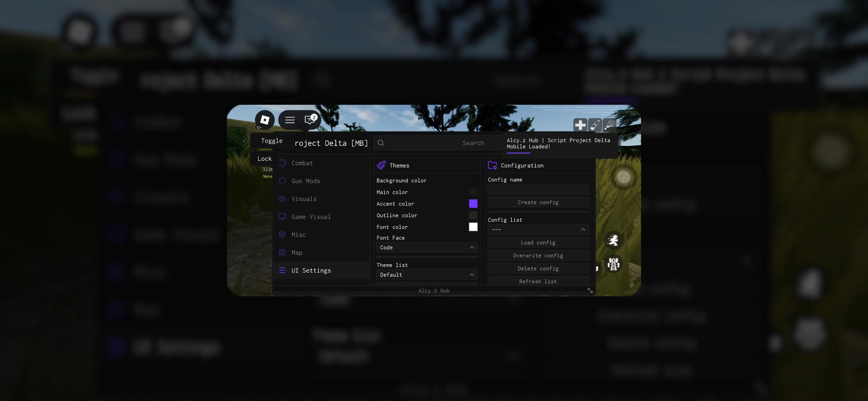Go to the Visuals tab
Screen dimensions: 868x401
tap(321, 199)
